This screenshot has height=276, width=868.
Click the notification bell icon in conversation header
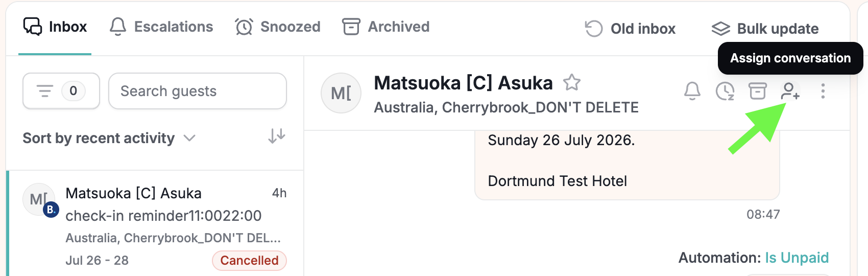coord(692,91)
